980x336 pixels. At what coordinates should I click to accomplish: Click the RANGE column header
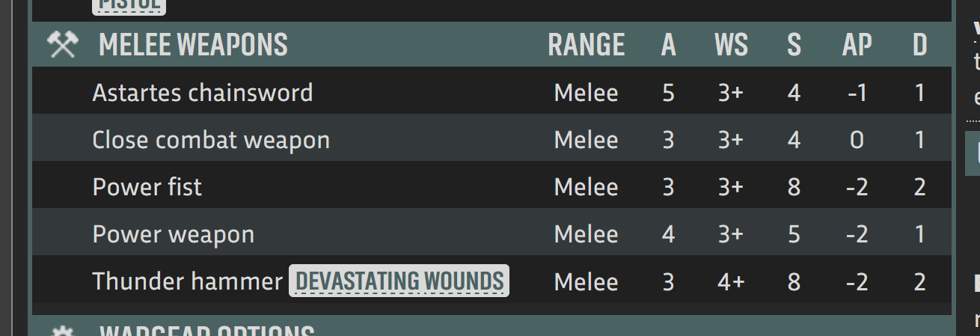tap(587, 45)
